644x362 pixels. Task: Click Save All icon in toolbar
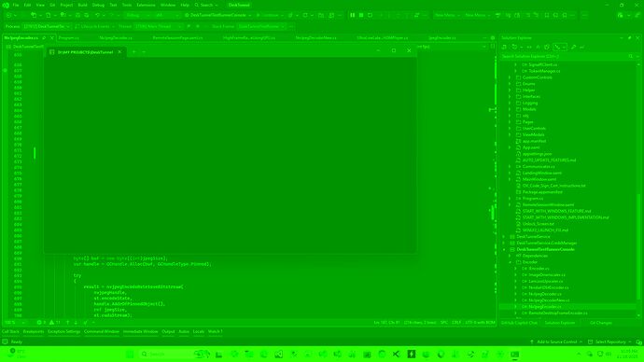click(x=87, y=15)
